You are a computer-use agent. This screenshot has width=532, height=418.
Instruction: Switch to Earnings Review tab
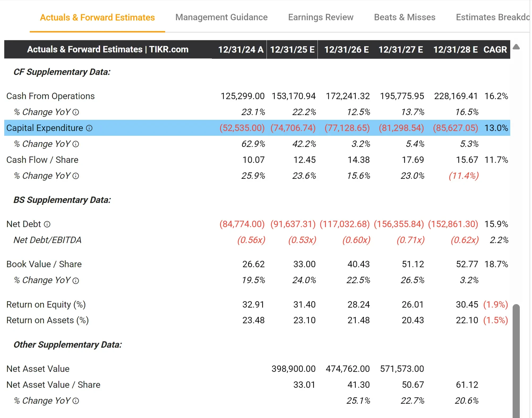coord(320,17)
